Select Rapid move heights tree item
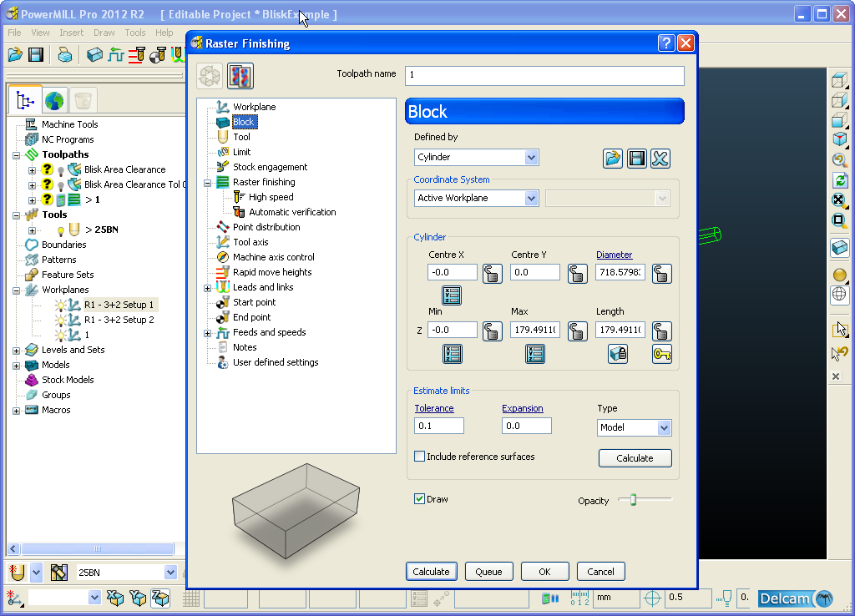This screenshot has height=616, width=855. click(x=273, y=272)
